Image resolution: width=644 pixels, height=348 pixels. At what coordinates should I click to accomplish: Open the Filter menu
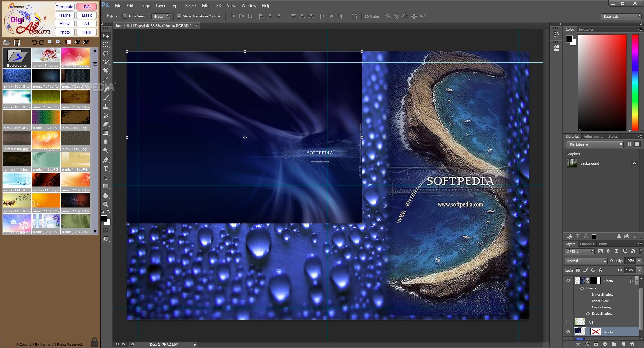pos(206,6)
